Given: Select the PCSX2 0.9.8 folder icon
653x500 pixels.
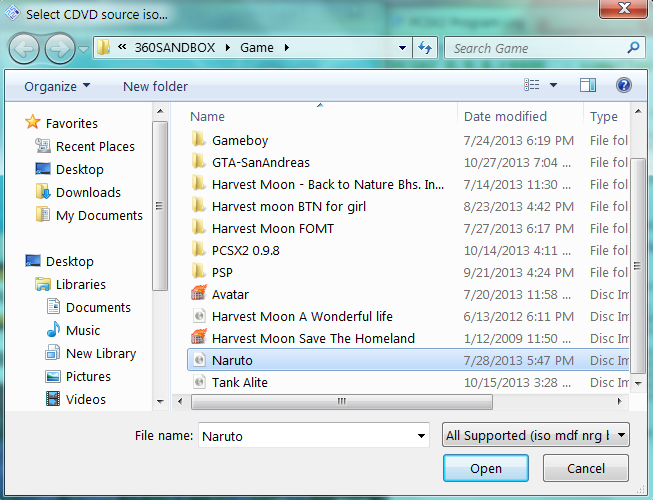Looking at the screenshot, I should pos(199,250).
